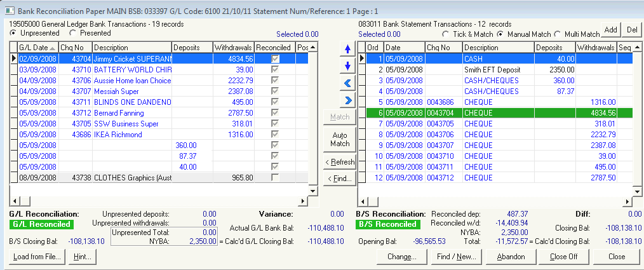Toggle Reconciled checkbox for BATTERY WORLD row

pyautogui.click(x=275, y=70)
